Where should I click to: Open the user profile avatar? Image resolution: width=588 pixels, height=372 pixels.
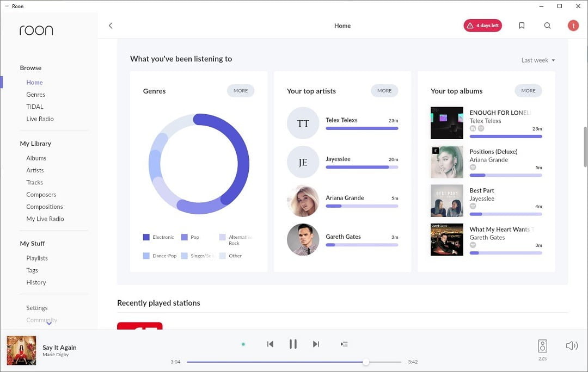coord(573,26)
